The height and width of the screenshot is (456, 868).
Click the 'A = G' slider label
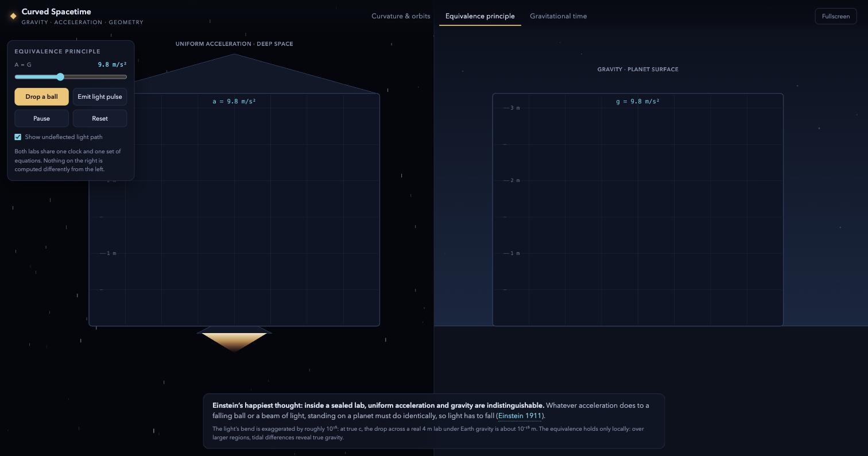[x=23, y=64]
